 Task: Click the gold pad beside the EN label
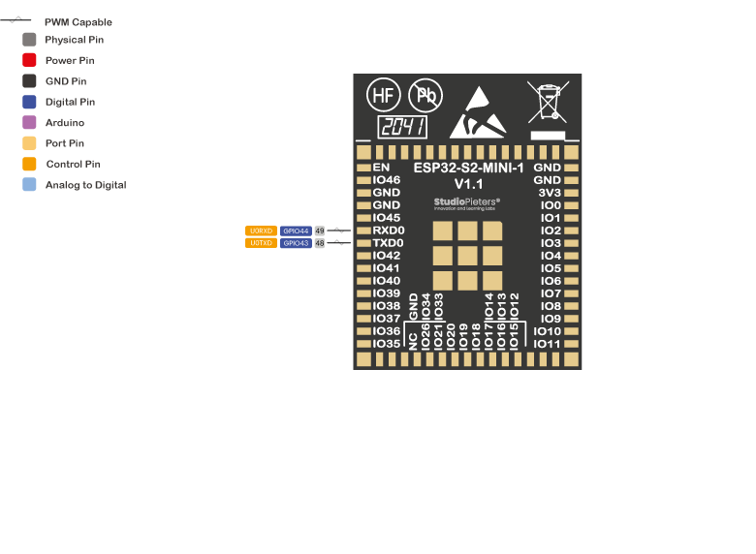click(x=363, y=168)
